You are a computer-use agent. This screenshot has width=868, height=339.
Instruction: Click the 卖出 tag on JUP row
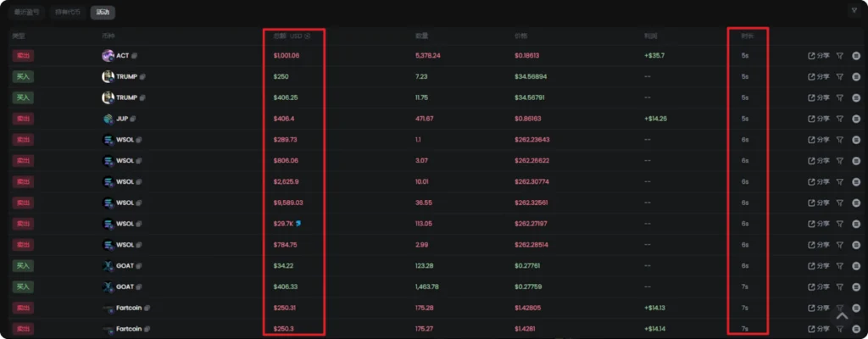23,119
